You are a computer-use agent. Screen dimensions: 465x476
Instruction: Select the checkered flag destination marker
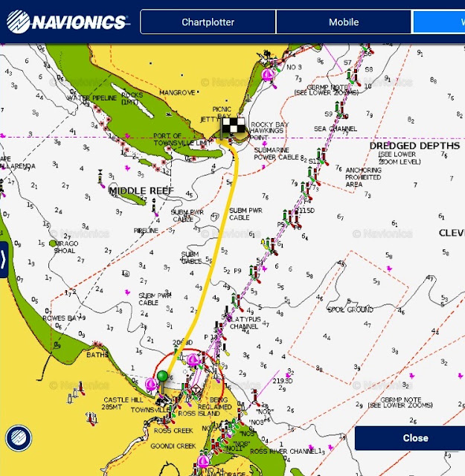point(232,127)
